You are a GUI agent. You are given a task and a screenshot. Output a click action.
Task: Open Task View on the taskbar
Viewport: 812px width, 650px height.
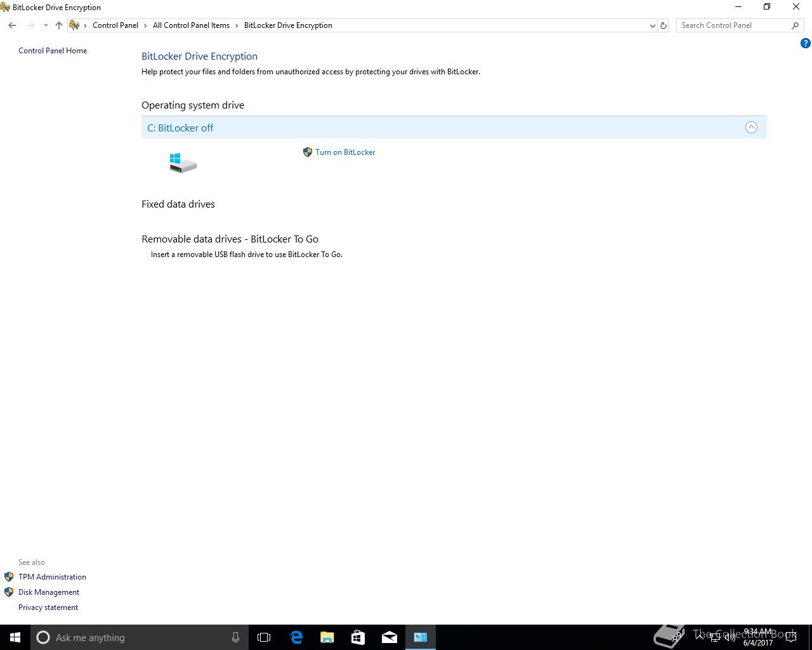[x=264, y=637]
